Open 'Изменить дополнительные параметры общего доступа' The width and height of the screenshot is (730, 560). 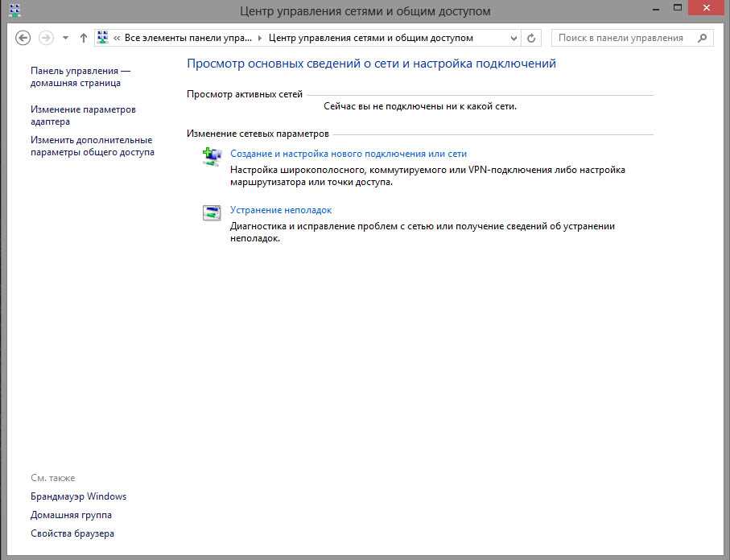(93, 146)
